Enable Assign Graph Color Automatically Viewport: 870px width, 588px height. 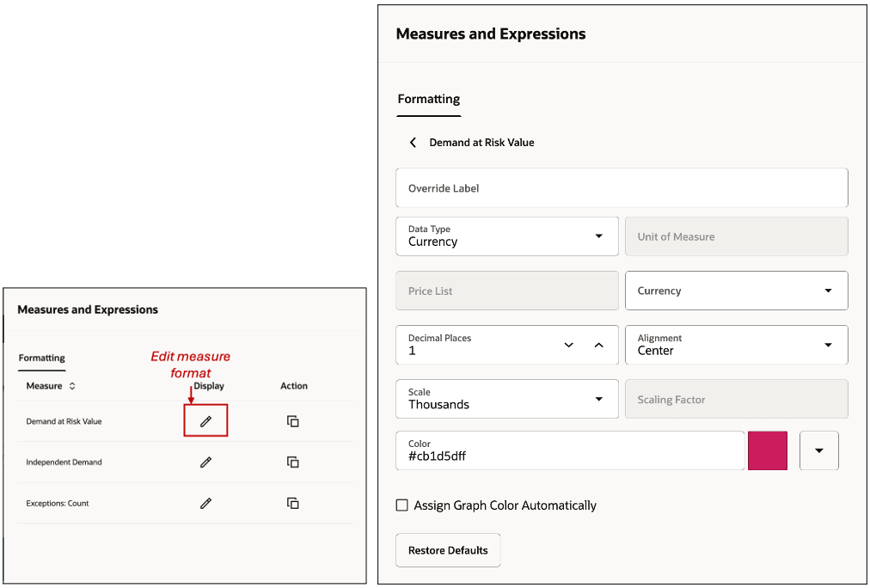point(401,505)
